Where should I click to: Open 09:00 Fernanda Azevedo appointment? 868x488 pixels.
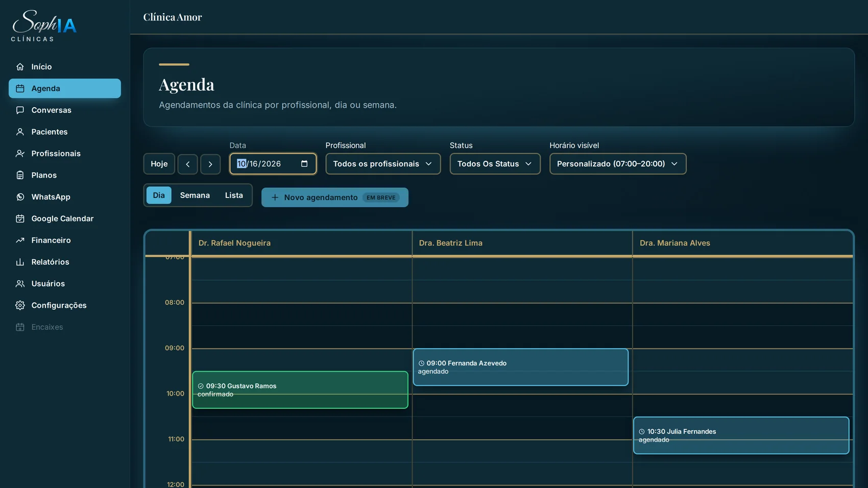tap(521, 367)
